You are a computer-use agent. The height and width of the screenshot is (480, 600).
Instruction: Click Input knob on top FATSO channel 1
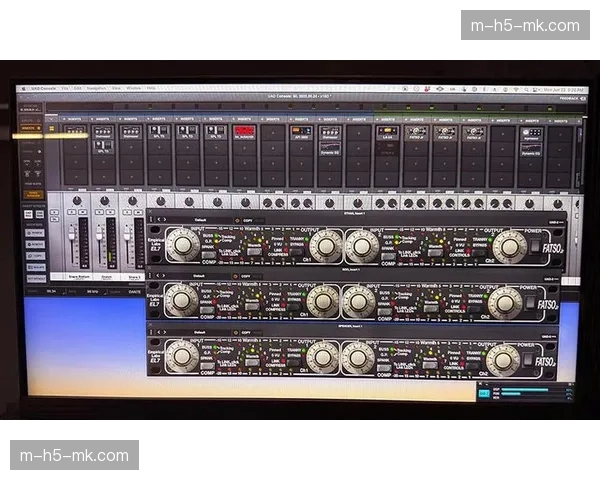[182, 243]
